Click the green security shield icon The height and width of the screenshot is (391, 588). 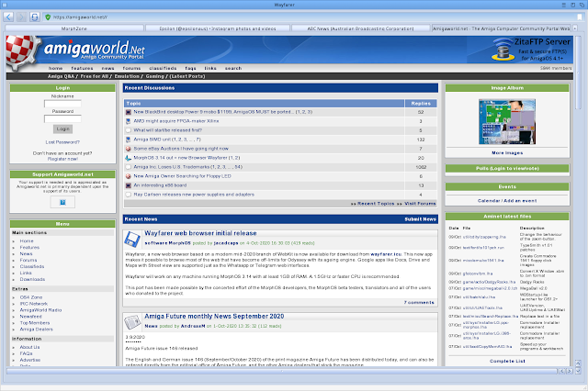pyautogui.click(x=48, y=17)
